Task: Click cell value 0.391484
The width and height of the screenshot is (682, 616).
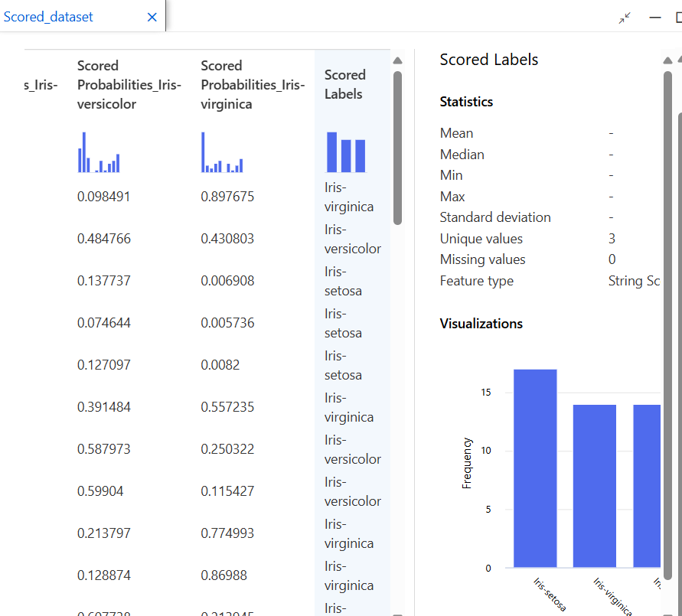Action: coord(103,407)
